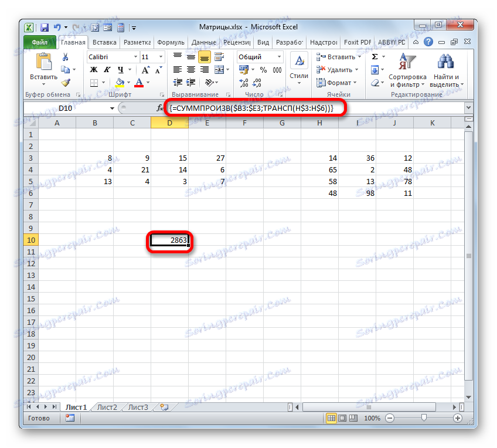Copy the selection to clipboard
The image size is (497, 448).
[65, 69]
